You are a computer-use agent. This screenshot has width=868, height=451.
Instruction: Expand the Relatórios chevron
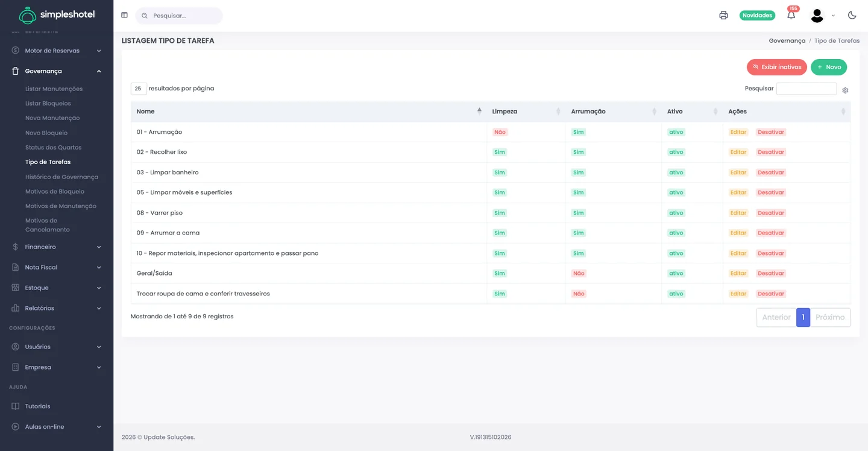[99, 308]
